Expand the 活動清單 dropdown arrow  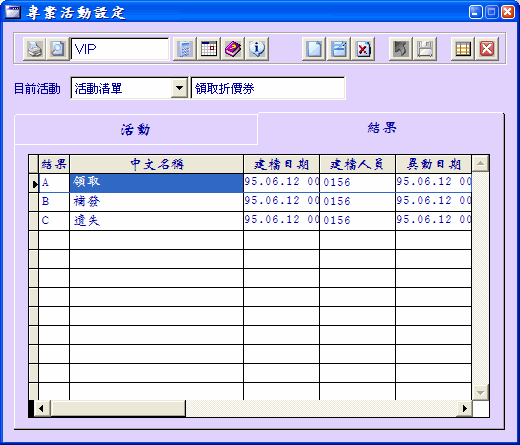coord(179,88)
